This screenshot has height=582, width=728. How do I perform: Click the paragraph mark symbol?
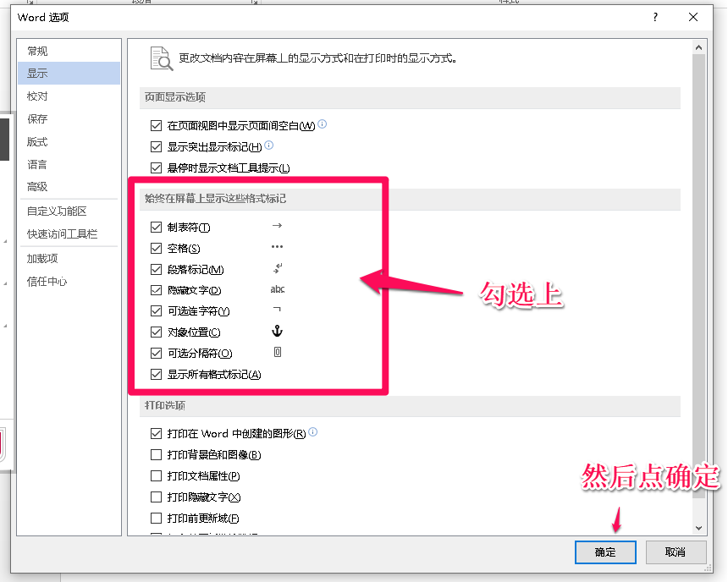(277, 268)
